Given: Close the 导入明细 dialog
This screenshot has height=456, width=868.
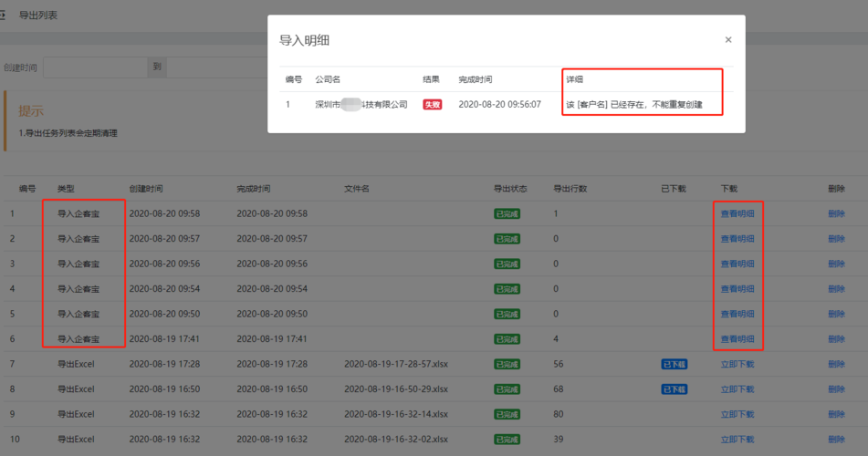Looking at the screenshot, I should 728,39.
